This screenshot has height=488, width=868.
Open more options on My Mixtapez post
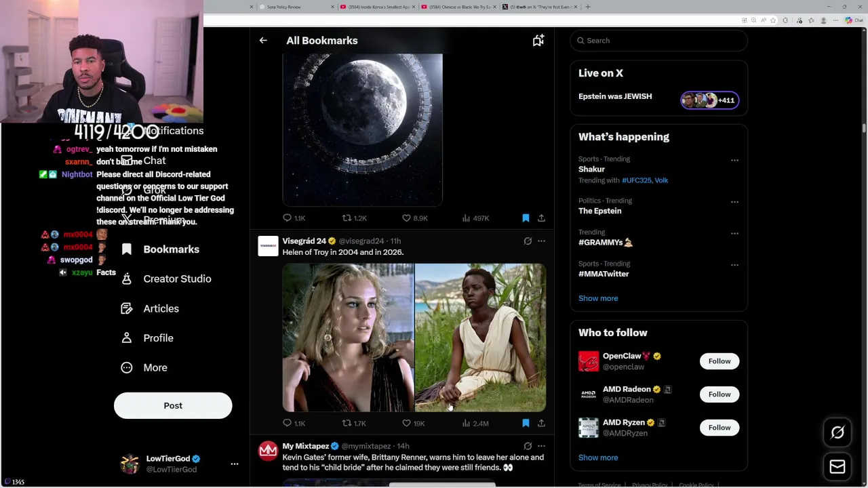tap(541, 446)
